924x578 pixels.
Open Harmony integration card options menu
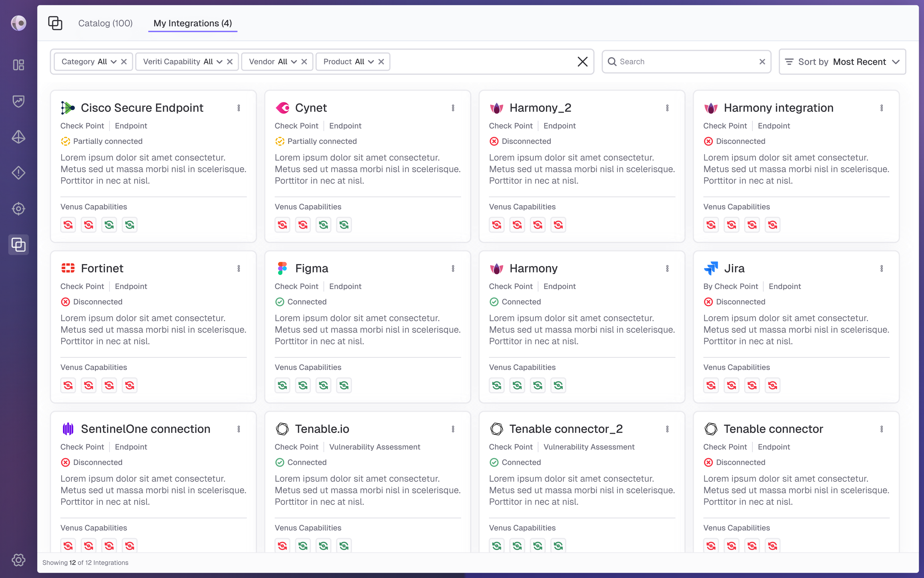point(882,108)
